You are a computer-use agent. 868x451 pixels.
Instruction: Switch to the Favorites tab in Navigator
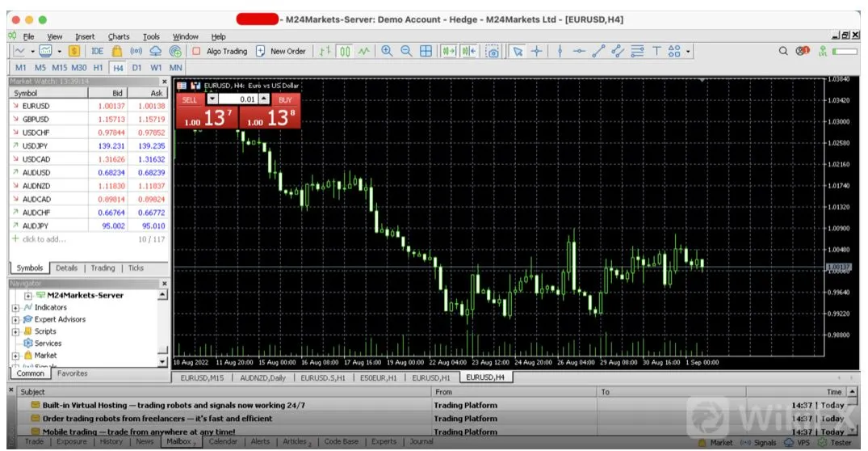coord(73,373)
